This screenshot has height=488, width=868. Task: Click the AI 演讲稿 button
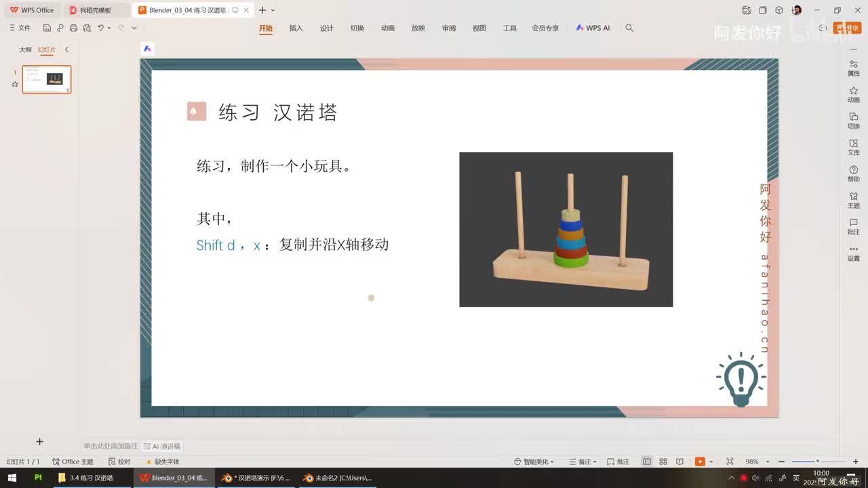tap(162, 446)
